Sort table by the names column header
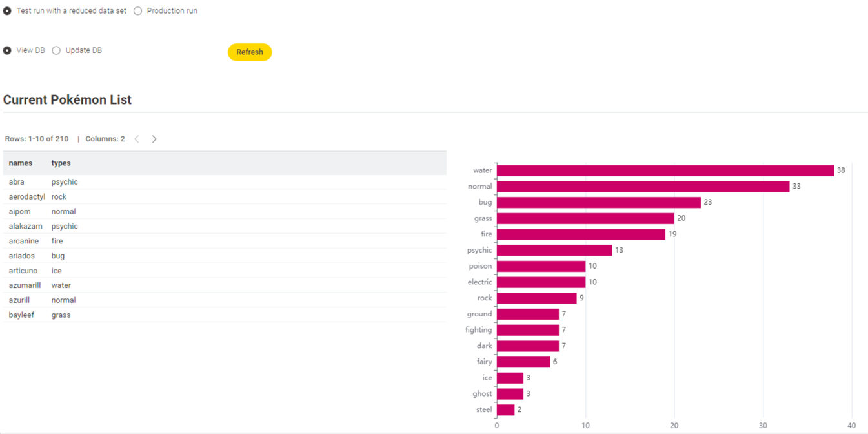This screenshot has height=434, width=868. pyautogui.click(x=21, y=163)
